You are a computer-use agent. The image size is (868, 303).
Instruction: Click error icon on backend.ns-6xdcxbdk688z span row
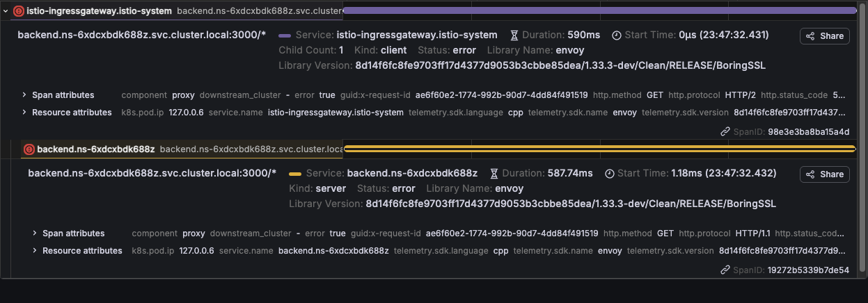coord(29,149)
